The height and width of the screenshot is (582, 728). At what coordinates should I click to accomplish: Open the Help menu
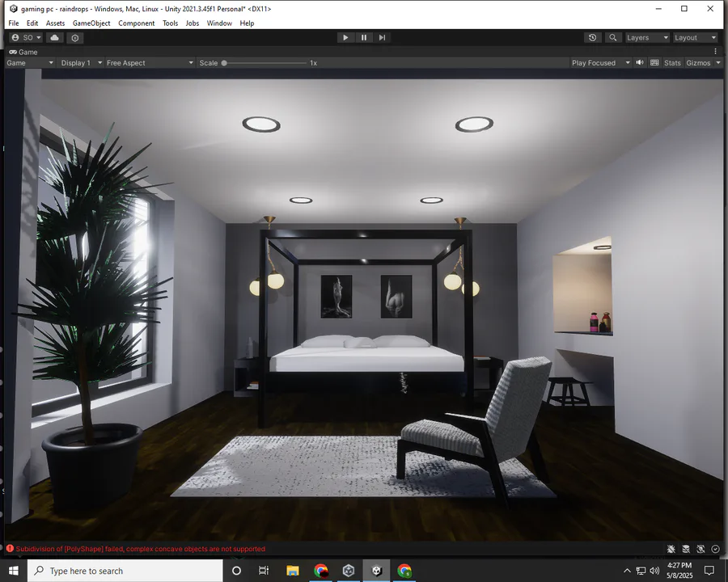coord(247,23)
